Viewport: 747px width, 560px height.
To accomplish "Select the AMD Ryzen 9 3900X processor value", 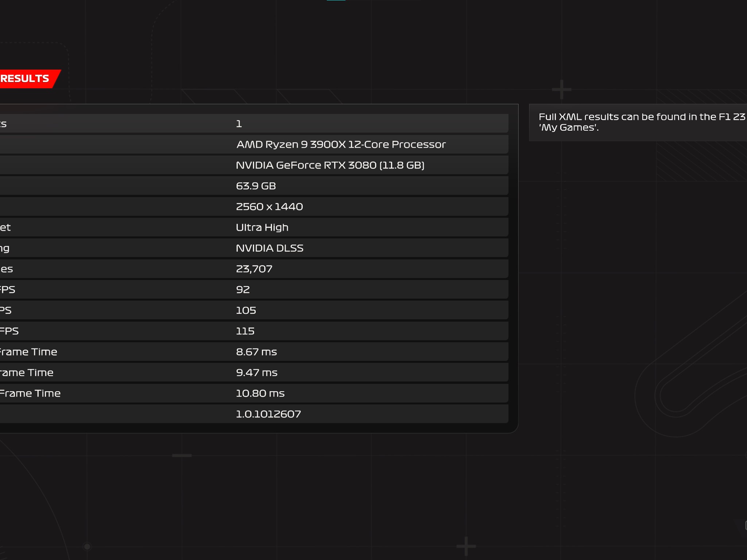I will [x=341, y=144].
